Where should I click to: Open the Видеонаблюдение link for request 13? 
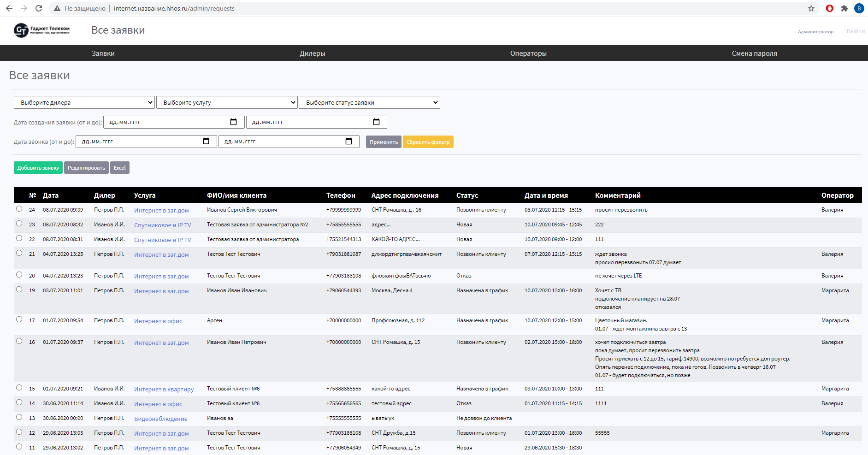point(160,419)
